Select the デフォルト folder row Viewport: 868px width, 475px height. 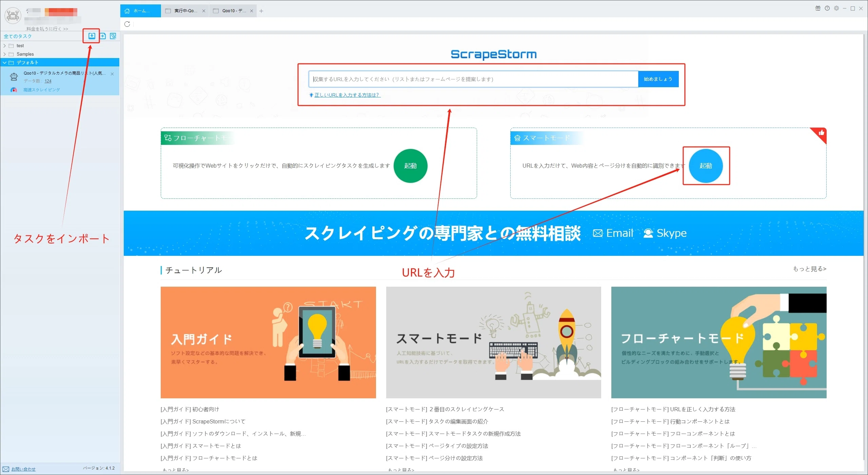[60, 62]
